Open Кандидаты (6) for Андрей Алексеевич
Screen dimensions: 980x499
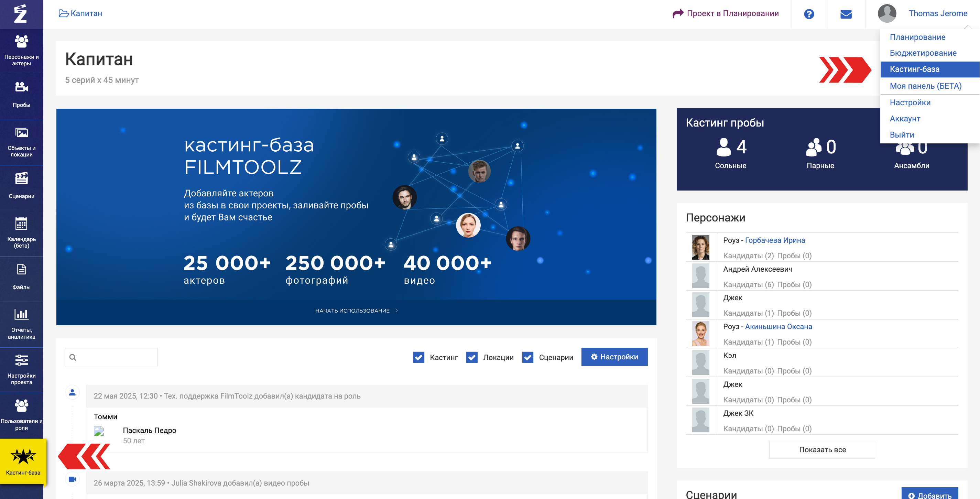coord(748,284)
